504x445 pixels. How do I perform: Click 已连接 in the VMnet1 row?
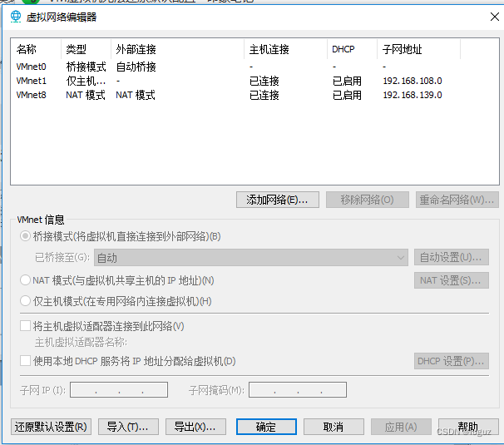264,81
